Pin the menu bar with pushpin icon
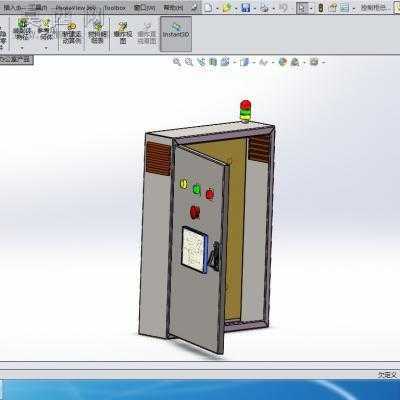 [195, 7]
